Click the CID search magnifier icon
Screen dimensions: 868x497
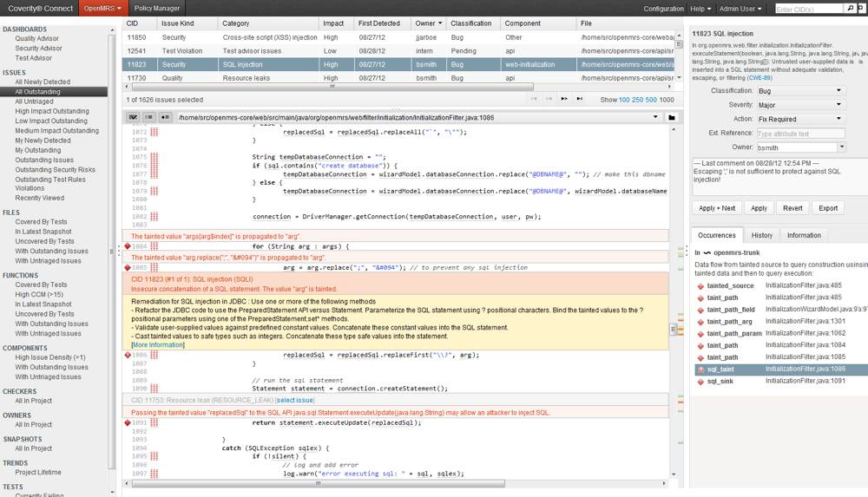coord(849,8)
